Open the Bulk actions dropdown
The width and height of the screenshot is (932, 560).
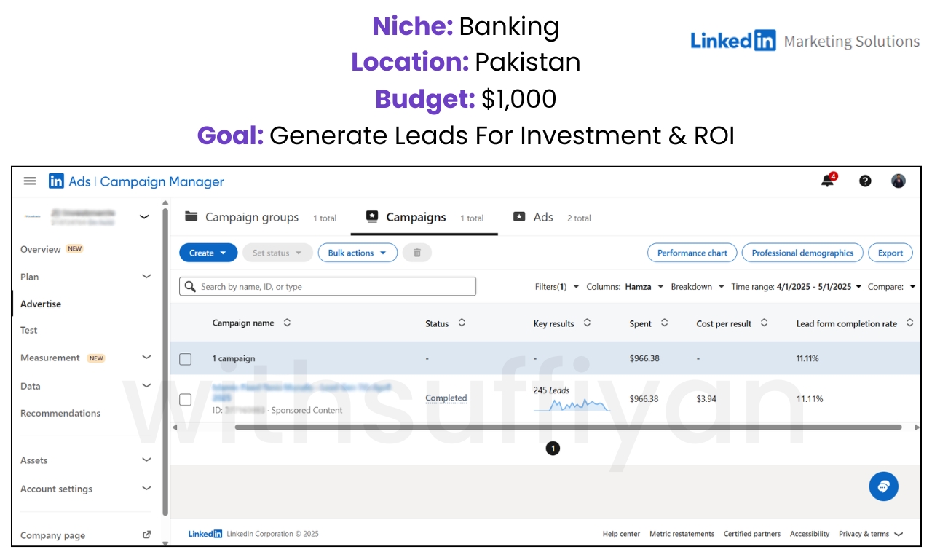[358, 253]
